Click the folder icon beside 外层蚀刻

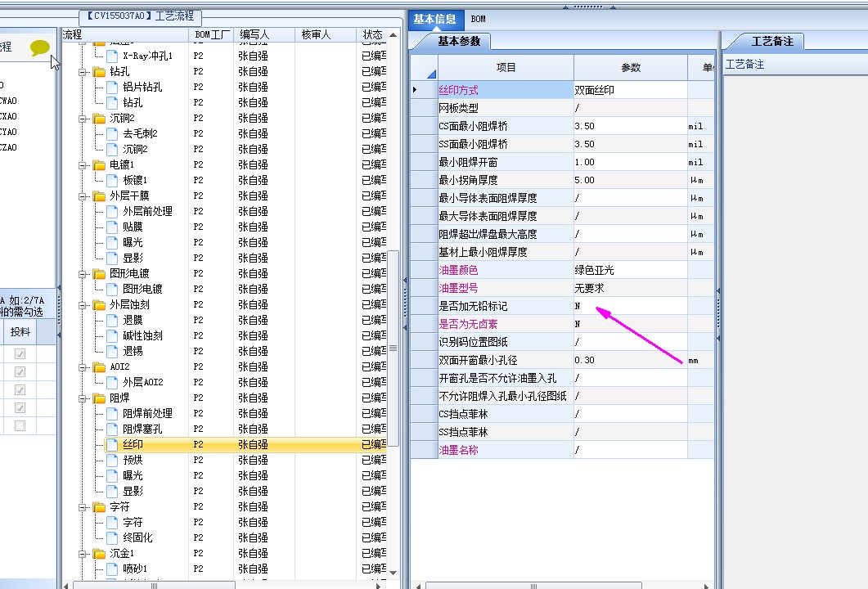[x=100, y=305]
